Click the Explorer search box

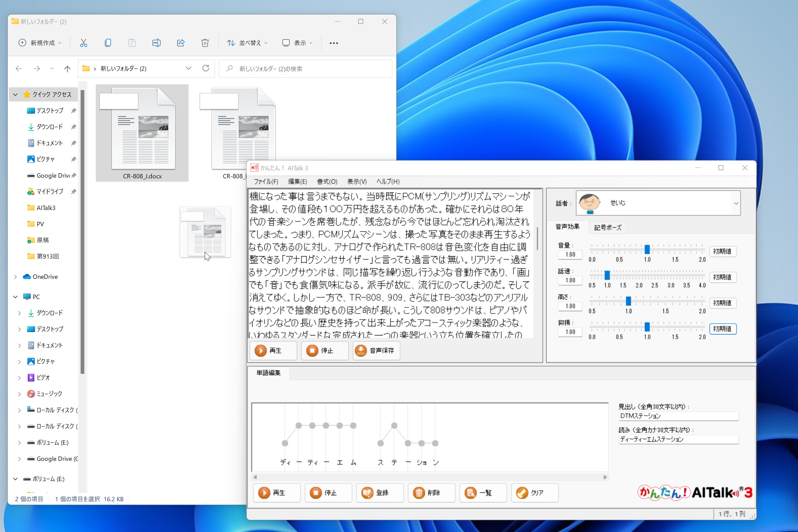pos(306,68)
